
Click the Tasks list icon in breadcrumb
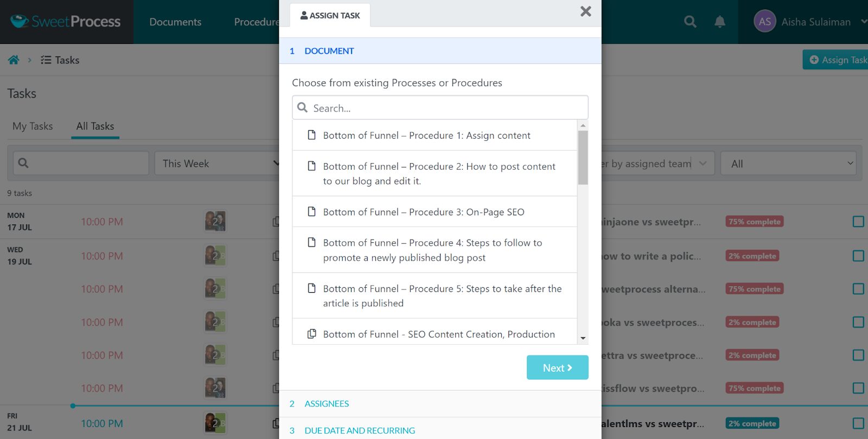(46, 60)
